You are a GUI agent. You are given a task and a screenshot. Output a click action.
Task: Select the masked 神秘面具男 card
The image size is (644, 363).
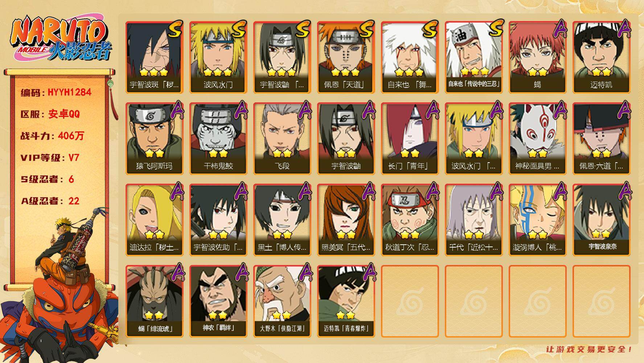coord(538,139)
